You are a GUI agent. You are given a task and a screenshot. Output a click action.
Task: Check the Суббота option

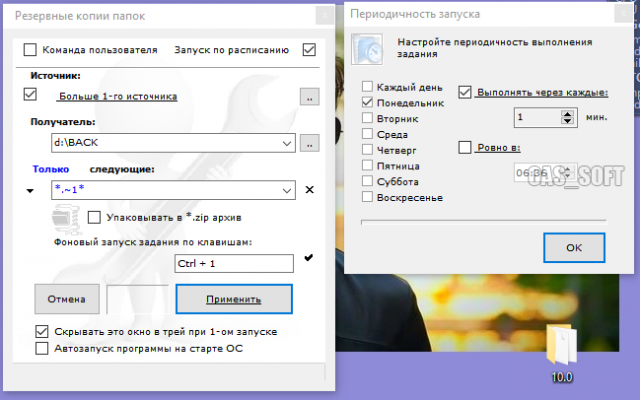(x=367, y=181)
